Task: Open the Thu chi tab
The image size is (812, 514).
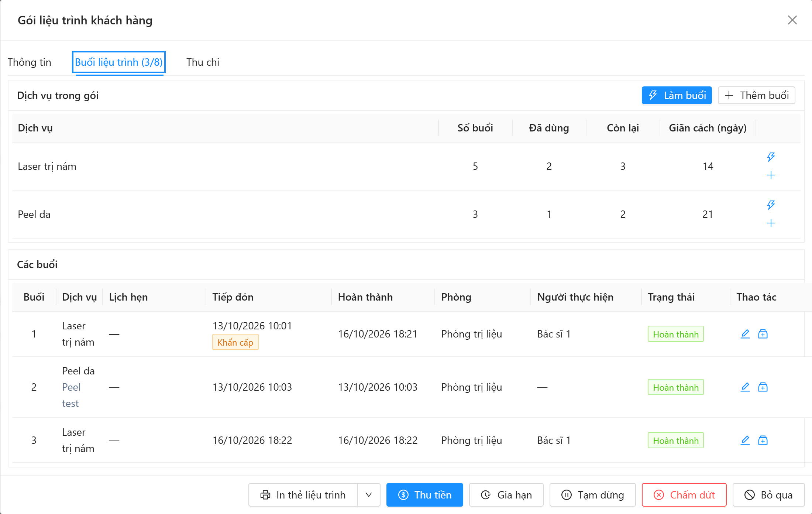Action: tap(203, 62)
